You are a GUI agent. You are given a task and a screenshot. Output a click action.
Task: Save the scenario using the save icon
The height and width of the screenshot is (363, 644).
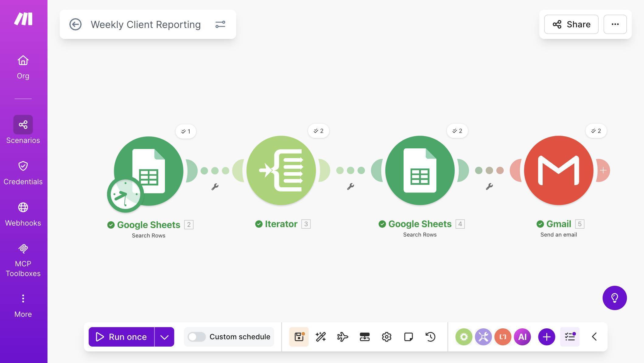[299, 337]
